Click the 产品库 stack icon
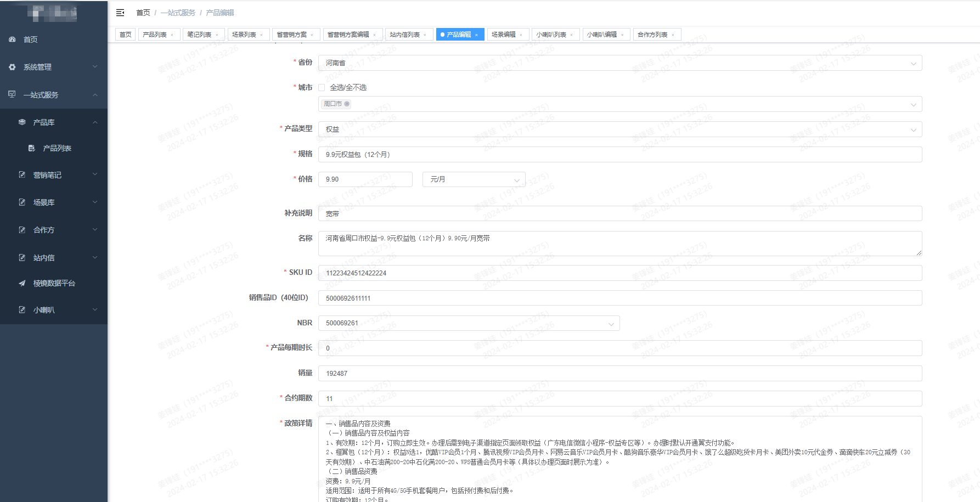The image size is (980, 502). (22, 122)
